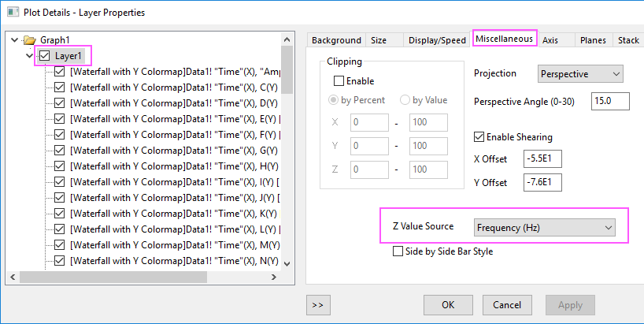Toggle Side by Side Bar Style
This screenshot has height=324, width=644.
[x=398, y=251]
